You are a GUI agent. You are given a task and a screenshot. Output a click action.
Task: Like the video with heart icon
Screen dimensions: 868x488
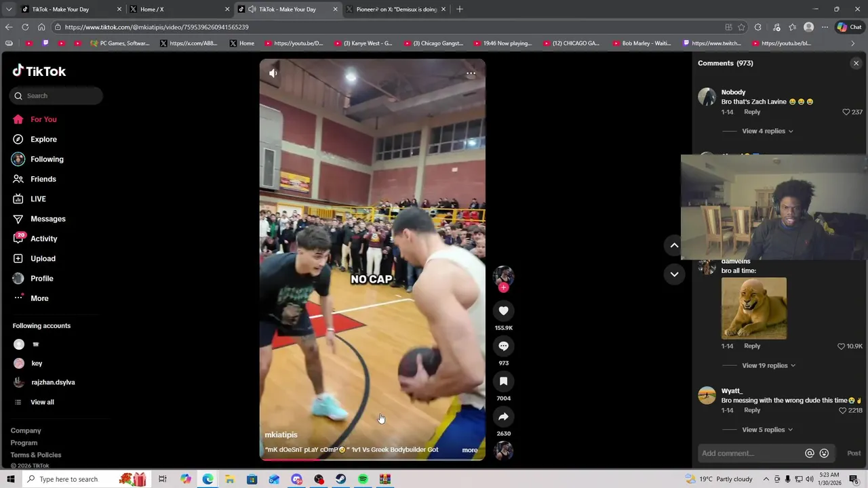503,310
